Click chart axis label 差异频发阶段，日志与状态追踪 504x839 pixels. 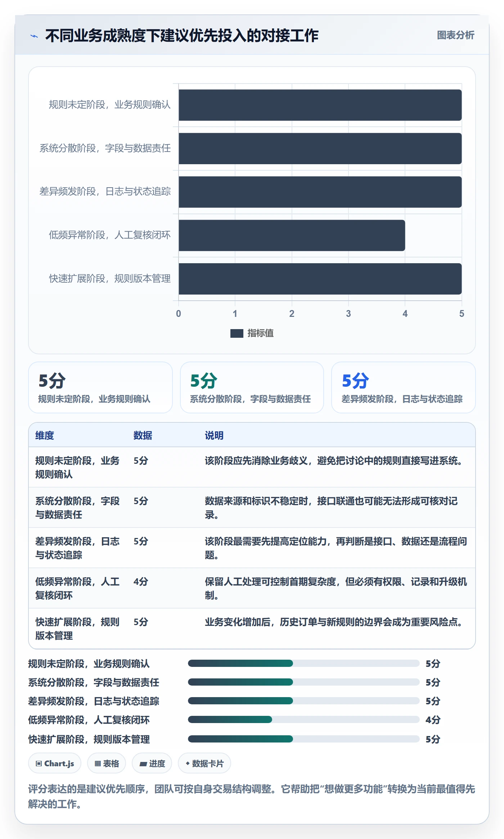[x=105, y=192]
